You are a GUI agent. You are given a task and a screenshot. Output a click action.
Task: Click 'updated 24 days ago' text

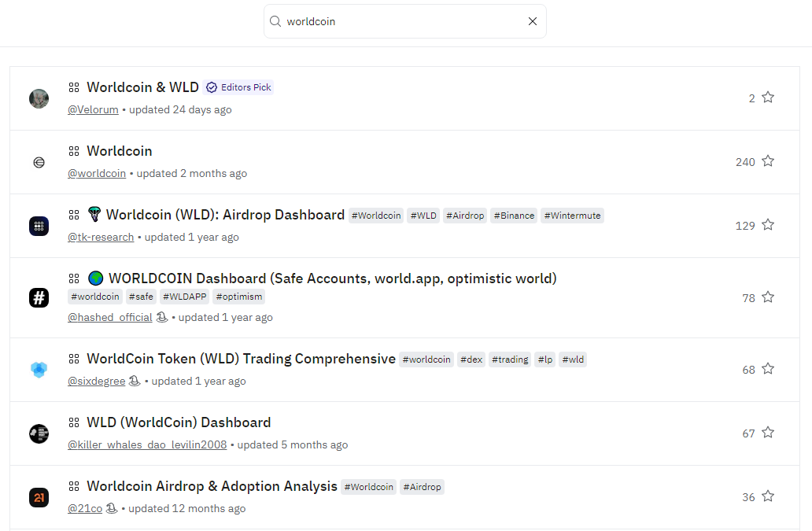tap(180, 109)
